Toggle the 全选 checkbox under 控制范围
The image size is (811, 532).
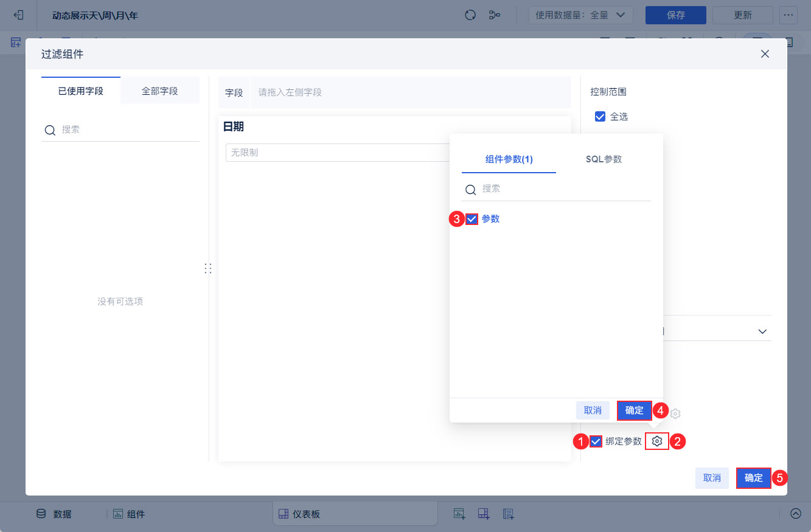coord(600,117)
